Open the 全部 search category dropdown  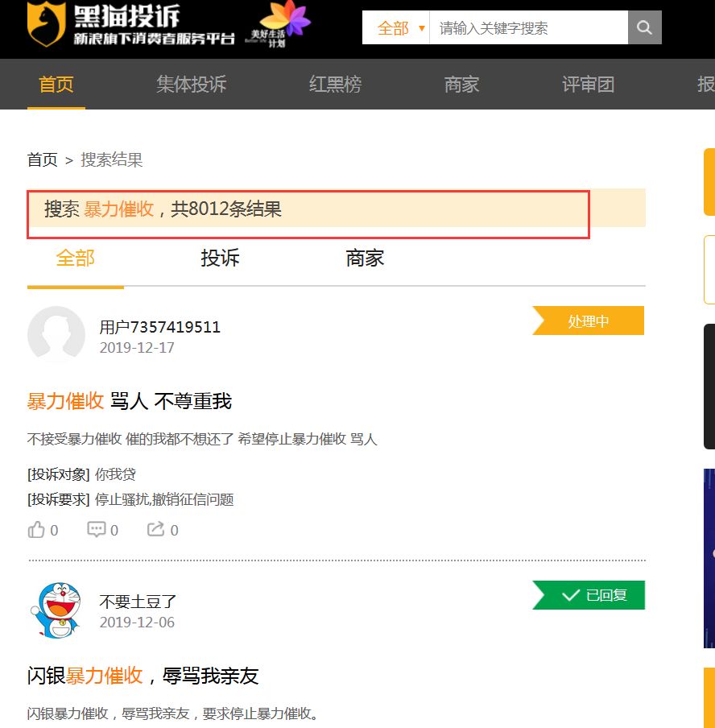[395, 28]
